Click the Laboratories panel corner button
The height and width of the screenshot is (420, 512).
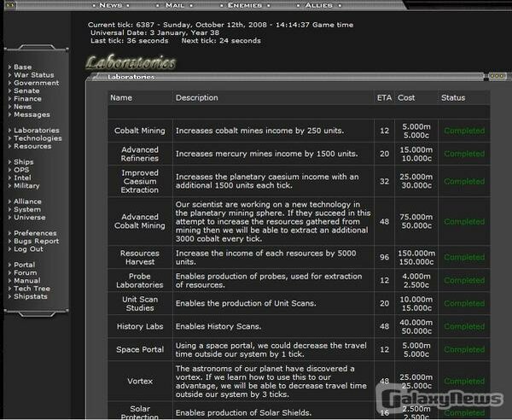pos(497,76)
